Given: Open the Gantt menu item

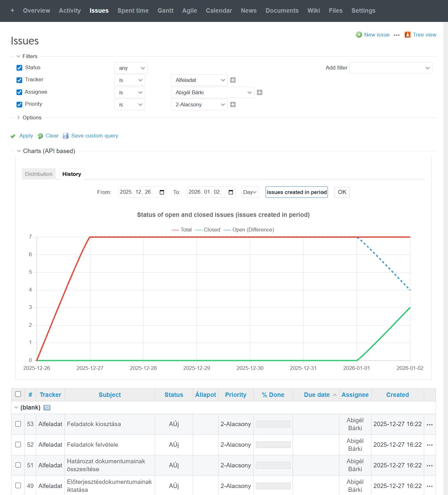Looking at the screenshot, I should coord(165,10).
